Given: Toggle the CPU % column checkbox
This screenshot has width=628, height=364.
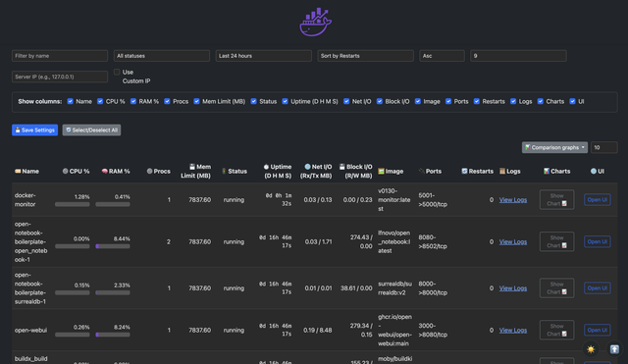Looking at the screenshot, I should click(100, 101).
